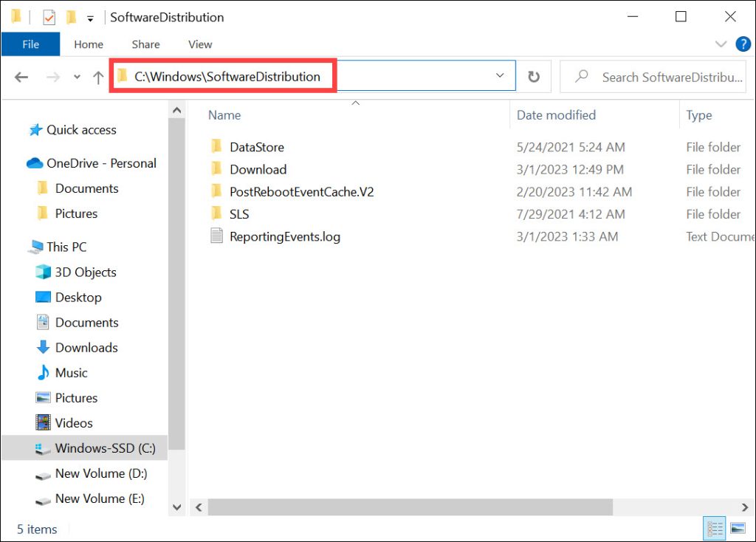Select Documents under OneDrive
Image resolution: width=756 pixels, height=542 pixels.
point(87,188)
